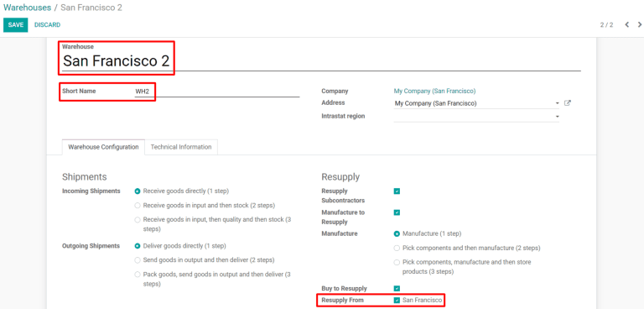Click the Address field text
The width and height of the screenshot is (644, 309).
click(435, 103)
